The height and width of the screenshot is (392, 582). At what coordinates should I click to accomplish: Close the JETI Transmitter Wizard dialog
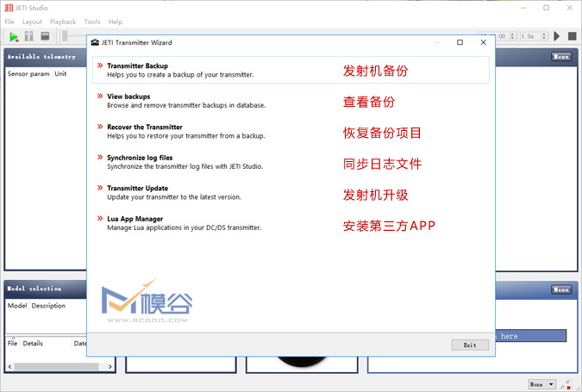click(483, 42)
